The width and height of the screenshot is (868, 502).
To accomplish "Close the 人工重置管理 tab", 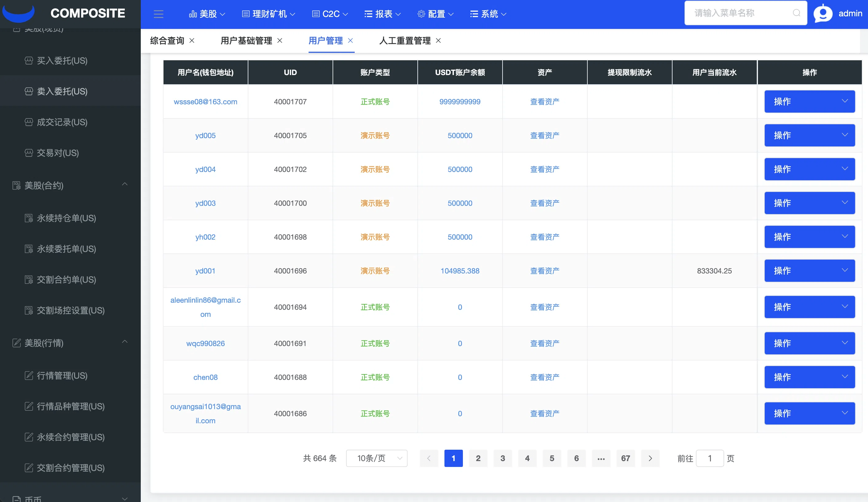I will 438,41.
